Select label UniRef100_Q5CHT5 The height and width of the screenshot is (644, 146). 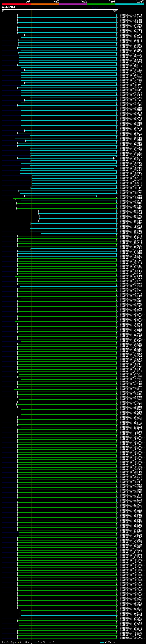click(131, 236)
